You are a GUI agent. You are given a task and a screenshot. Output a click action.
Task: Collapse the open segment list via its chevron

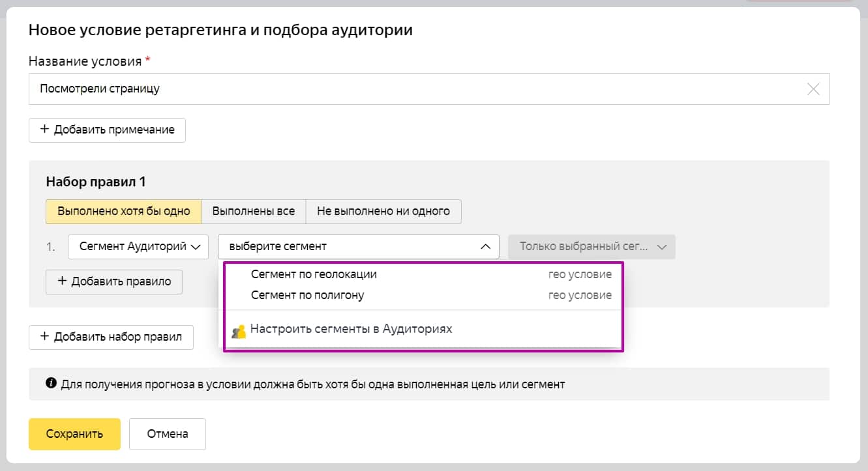coord(485,247)
